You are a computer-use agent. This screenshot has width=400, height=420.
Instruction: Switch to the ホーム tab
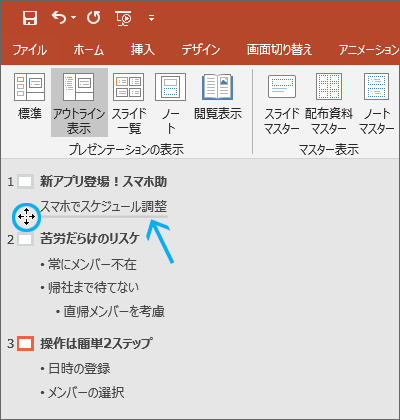point(89,50)
